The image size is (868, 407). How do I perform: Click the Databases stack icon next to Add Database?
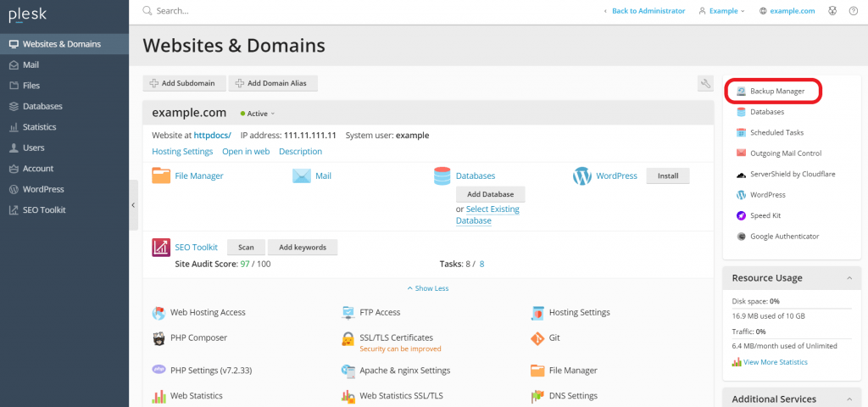[442, 176]
